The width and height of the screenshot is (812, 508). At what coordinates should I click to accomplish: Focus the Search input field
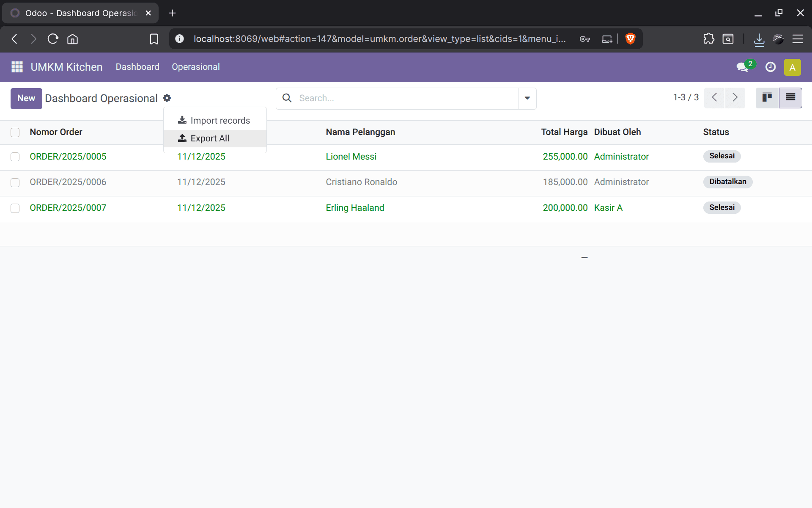(x=406, y=98)
